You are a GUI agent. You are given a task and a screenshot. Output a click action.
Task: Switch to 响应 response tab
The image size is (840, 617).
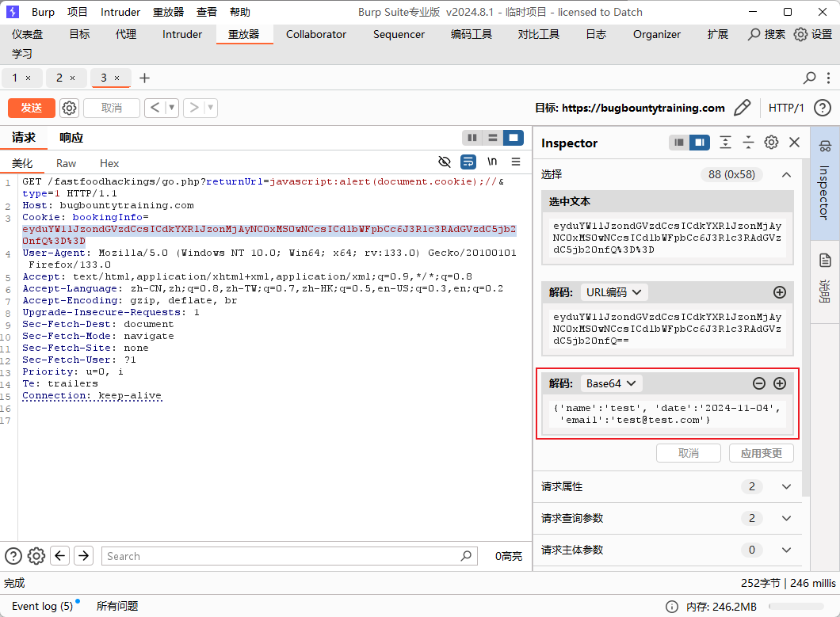click(x=71, y=138)
